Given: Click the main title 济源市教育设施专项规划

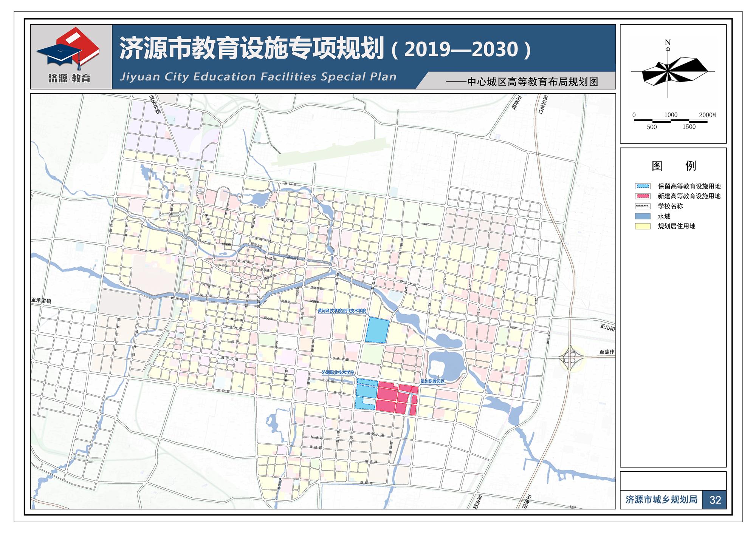Looking at the screenshot, I should 253,49.
